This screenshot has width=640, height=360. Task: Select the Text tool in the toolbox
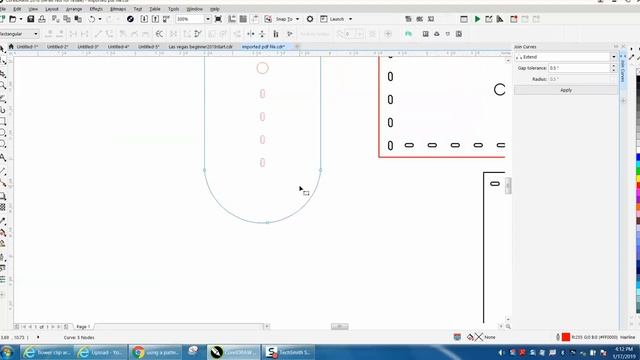pos(2,157)
